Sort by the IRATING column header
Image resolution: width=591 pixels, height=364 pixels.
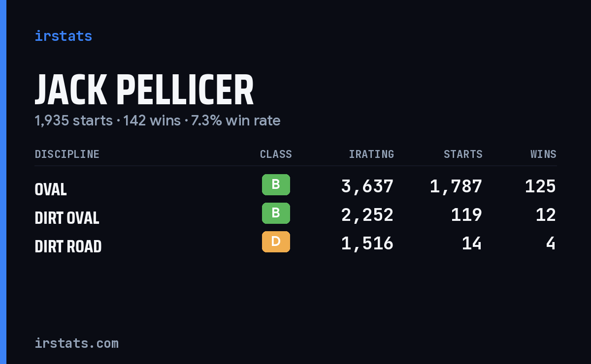point(371,154)
